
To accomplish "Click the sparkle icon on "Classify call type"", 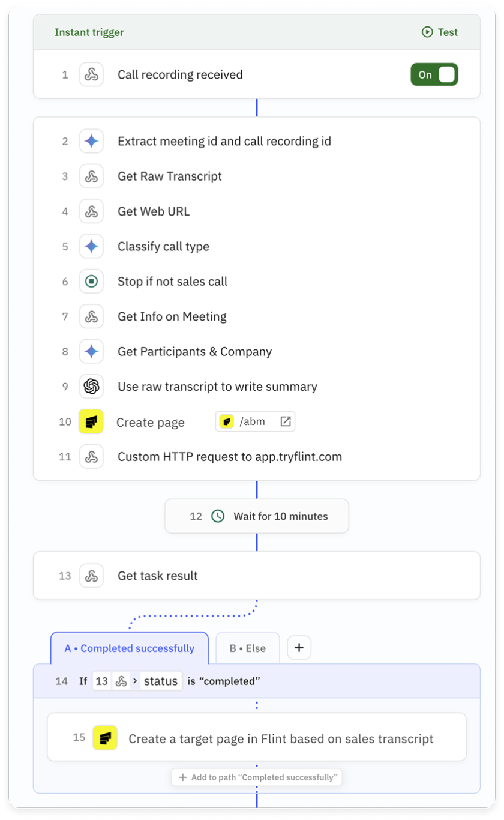I will pyautogui.click(x=91, y=246).
